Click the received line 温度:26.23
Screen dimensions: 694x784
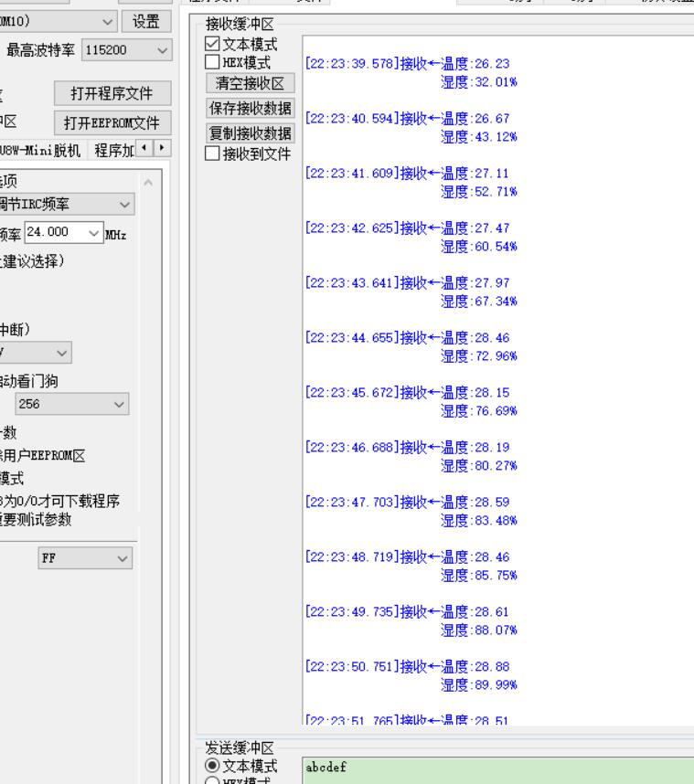click(x=475, y=63)
